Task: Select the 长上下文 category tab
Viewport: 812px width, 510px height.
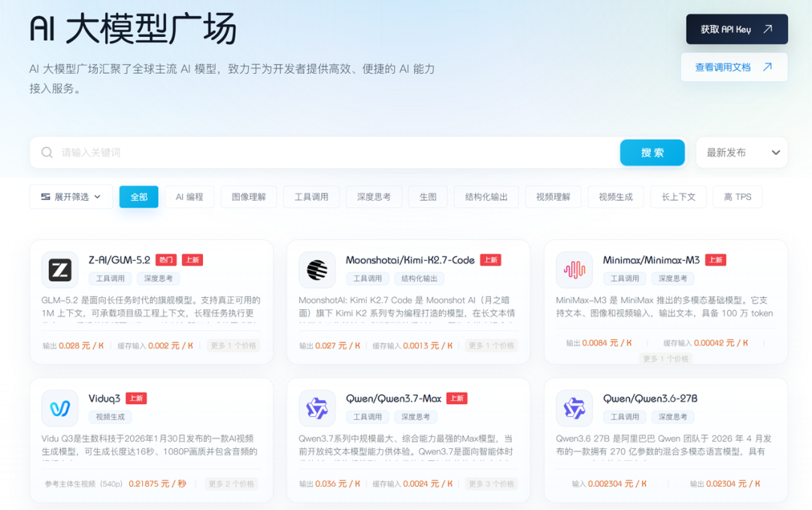Action: click(x=678, y=197)
